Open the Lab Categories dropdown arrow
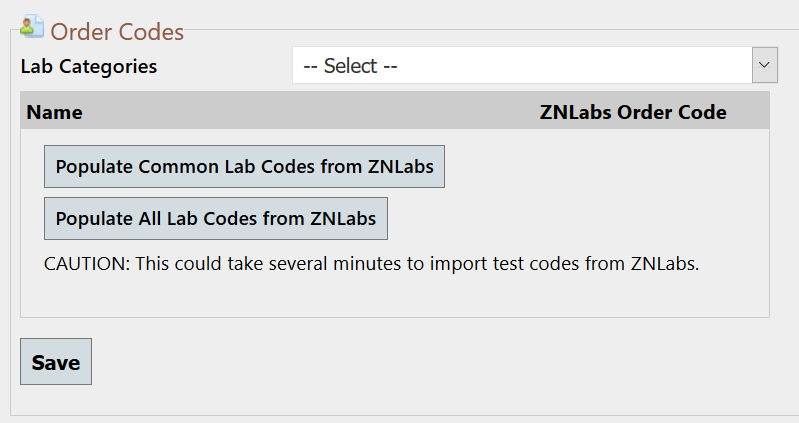This screenshot has width=799, height=423. click(x=765, y=65)
